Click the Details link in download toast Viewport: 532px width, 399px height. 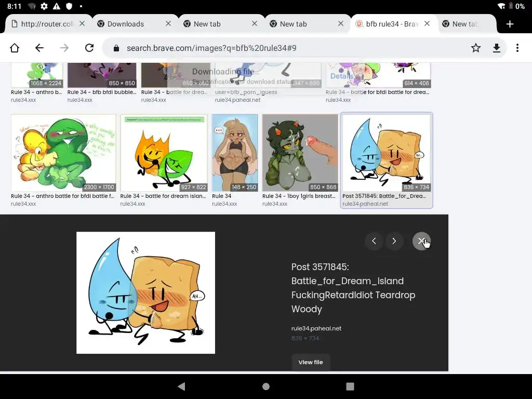342,76
